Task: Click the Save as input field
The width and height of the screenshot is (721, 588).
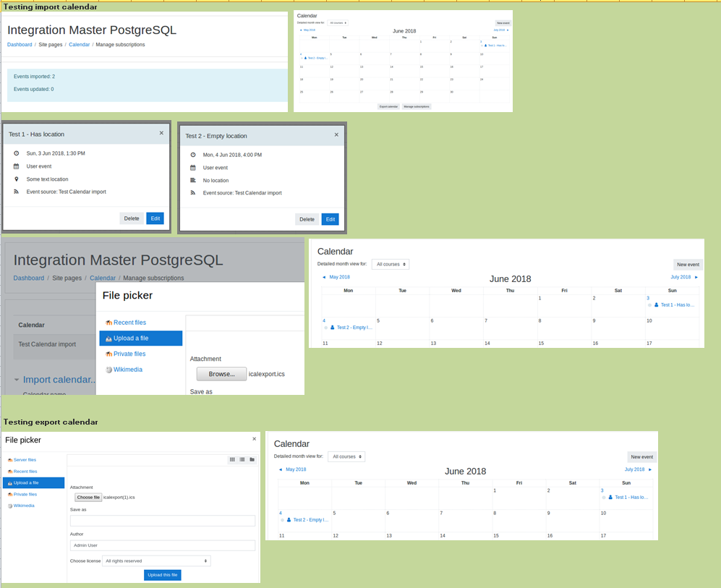Action: [x=162, y=521]
